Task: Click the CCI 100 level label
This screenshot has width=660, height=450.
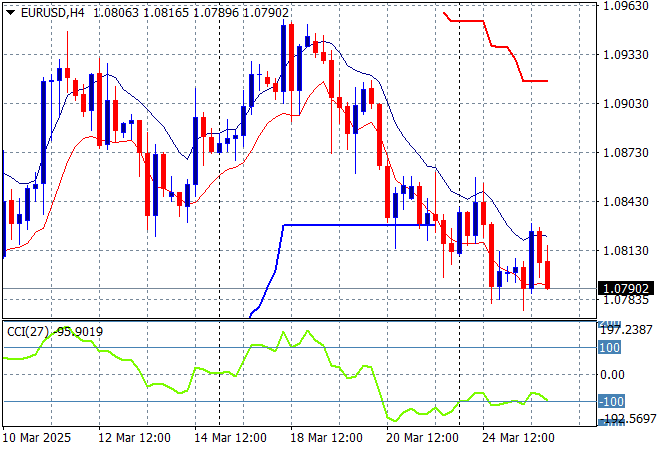Action: [x=609, y=348]
